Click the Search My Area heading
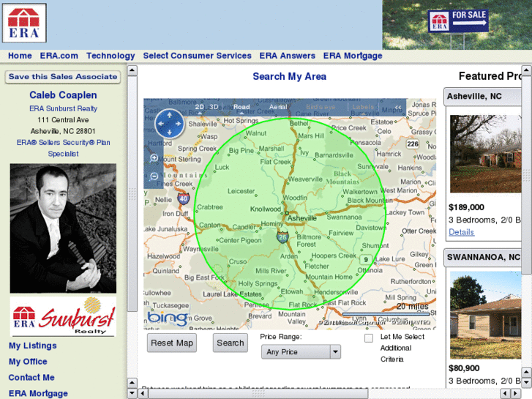This screenshot has width=532, height=399. 289,76
